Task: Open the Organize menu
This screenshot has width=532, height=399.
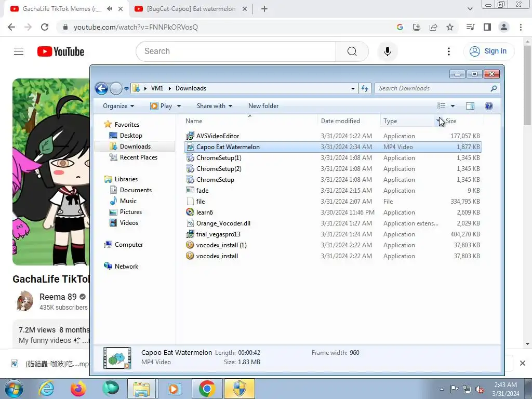Action: pyautogui.click(x=118, y=106)
